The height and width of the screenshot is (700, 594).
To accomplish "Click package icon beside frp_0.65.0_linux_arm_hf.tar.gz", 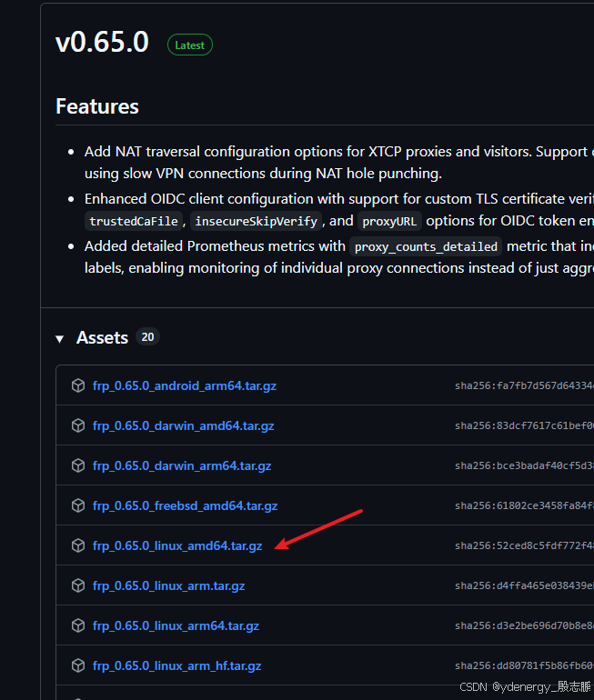I will point(78,665).
